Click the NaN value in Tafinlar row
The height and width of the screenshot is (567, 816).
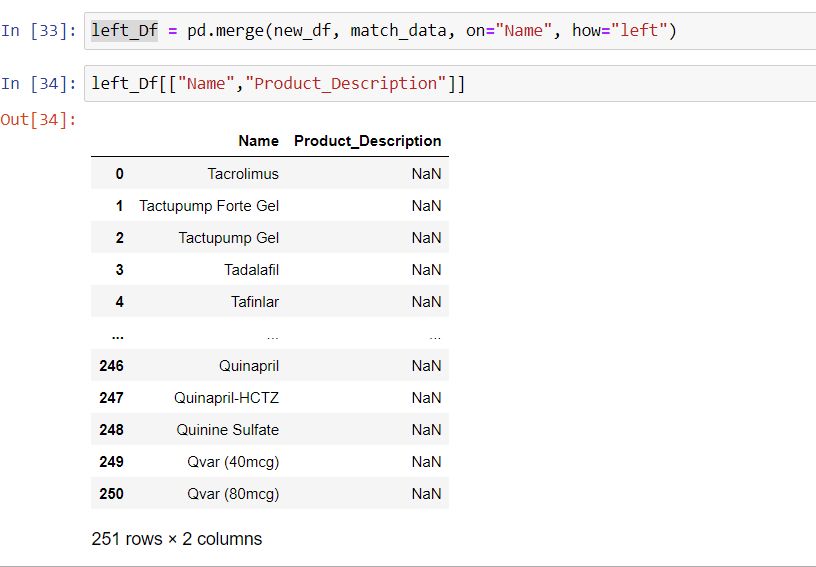[x=426, y=302]
